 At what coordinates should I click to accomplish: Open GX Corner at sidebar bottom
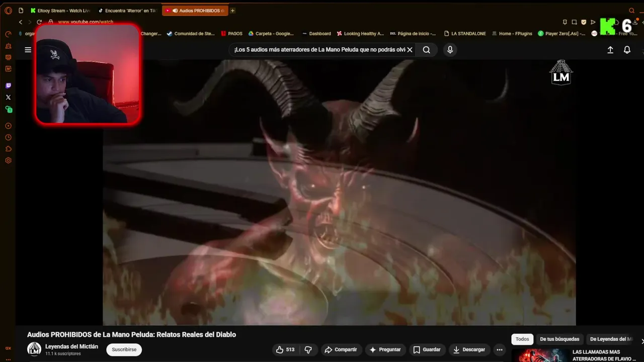click(x=8, y=348)
